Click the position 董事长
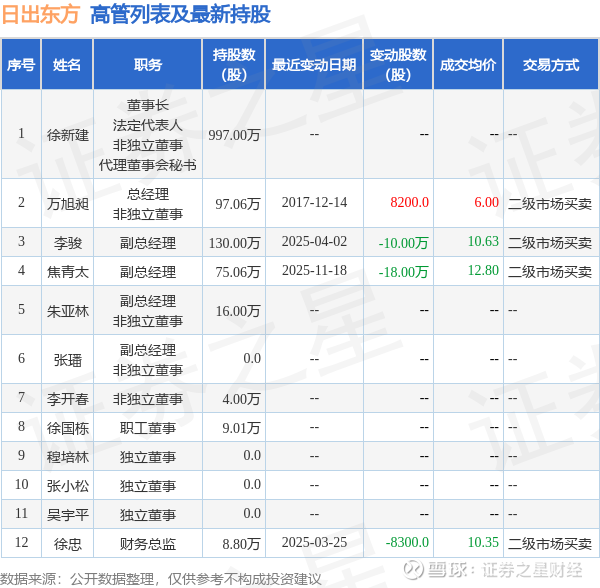Image resolution: width=600 pixels, height=588 pixels. [148, 105]
